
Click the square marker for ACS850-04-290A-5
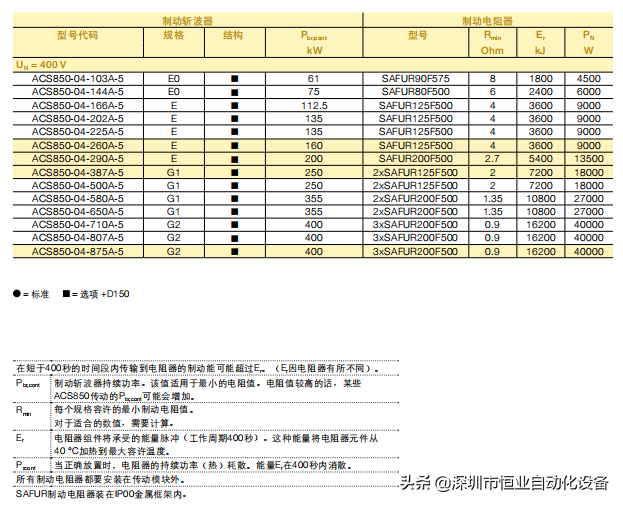pos(234,159)
